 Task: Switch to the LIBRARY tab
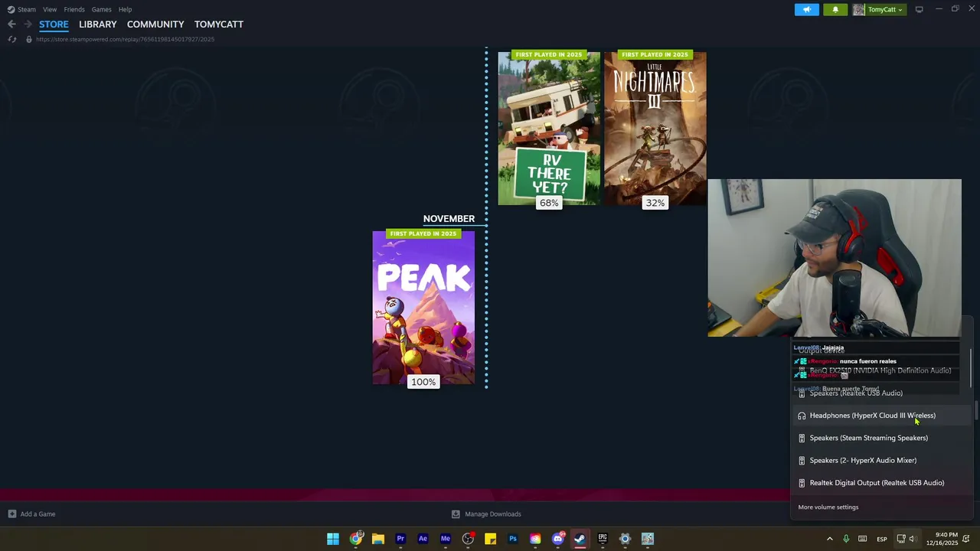point(98,24)
